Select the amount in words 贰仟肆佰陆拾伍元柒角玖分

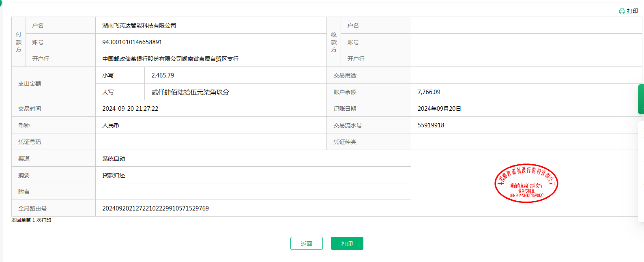(190, 92)
